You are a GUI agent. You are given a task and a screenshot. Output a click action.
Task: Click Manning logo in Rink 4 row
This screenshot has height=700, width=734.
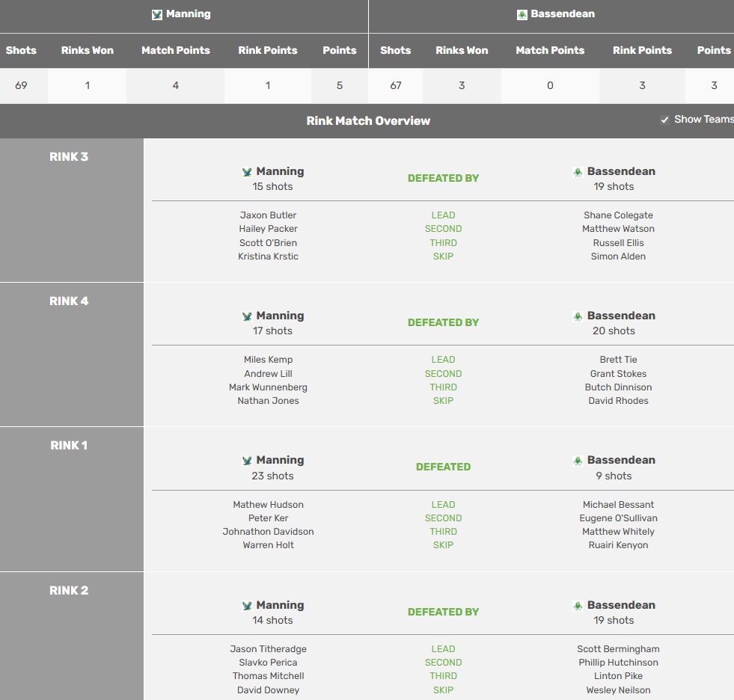[247, 316]
